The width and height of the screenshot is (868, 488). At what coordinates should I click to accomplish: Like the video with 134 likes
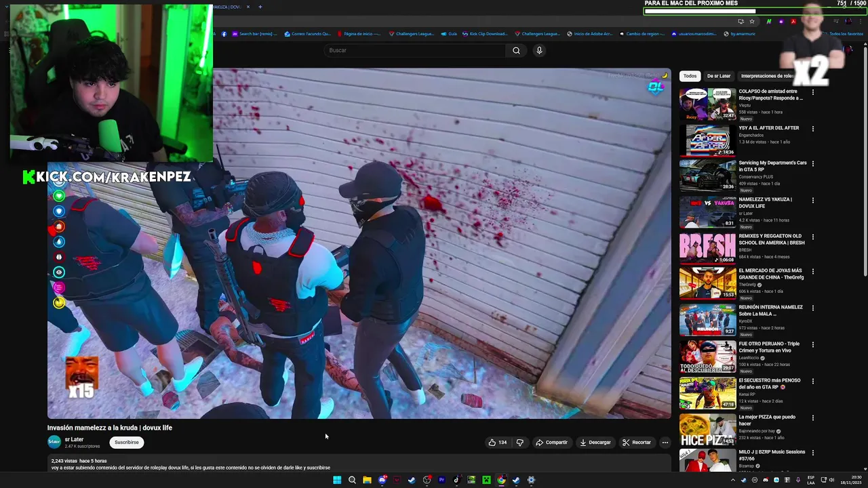(497, 443)
